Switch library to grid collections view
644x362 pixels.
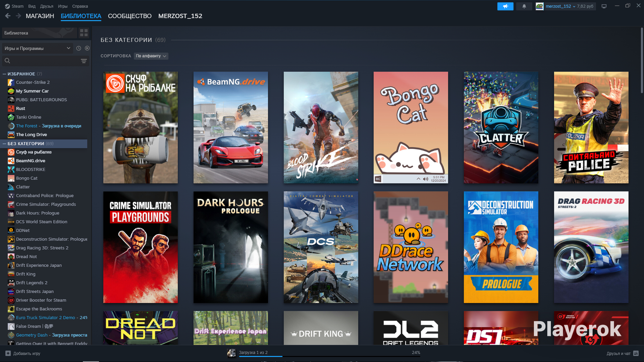tap(84, 33)
